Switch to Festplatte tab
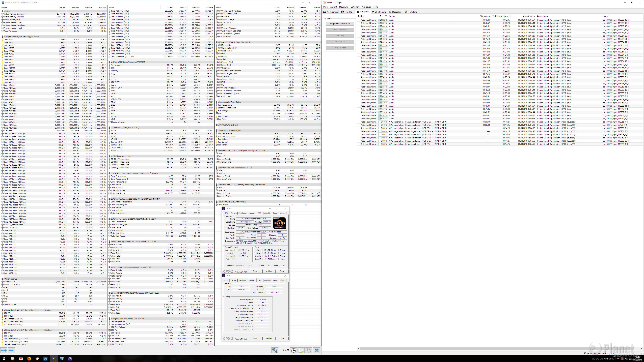The height and width of the screenshot is (362, 644). pos(411,12)
